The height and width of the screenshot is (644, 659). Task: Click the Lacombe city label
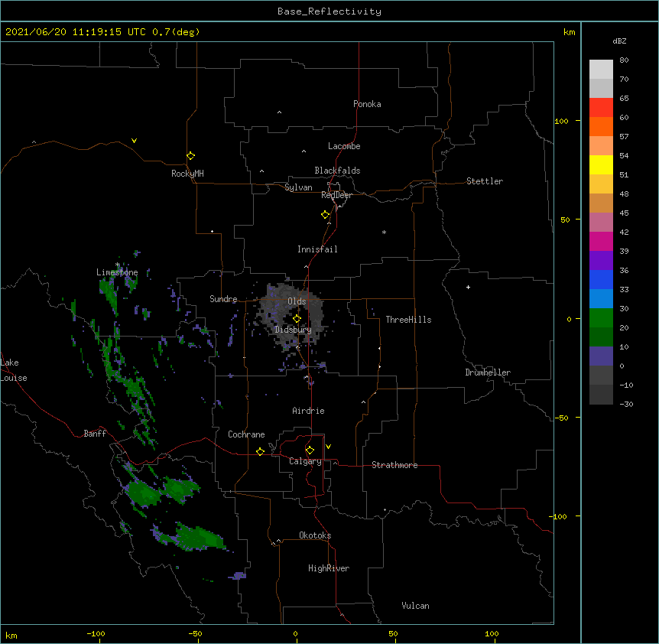[344, 146]
